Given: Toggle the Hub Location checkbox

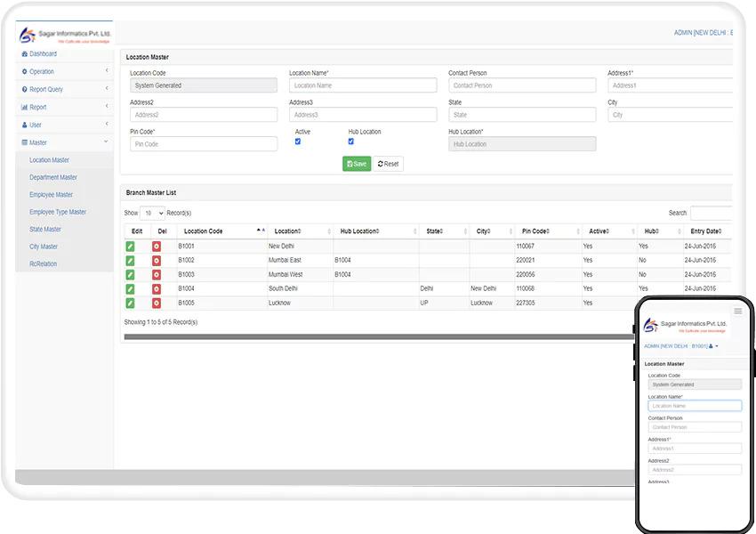Looking at the screenshot, I should [x=351, y=142].
